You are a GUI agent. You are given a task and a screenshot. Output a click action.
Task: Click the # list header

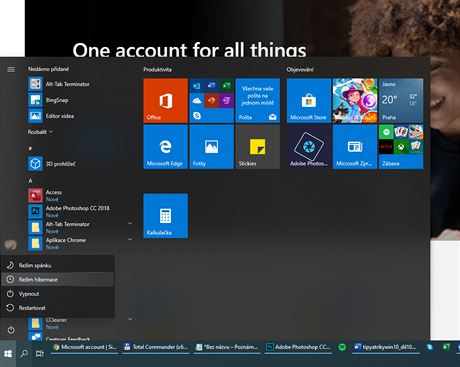pos(30,148)
